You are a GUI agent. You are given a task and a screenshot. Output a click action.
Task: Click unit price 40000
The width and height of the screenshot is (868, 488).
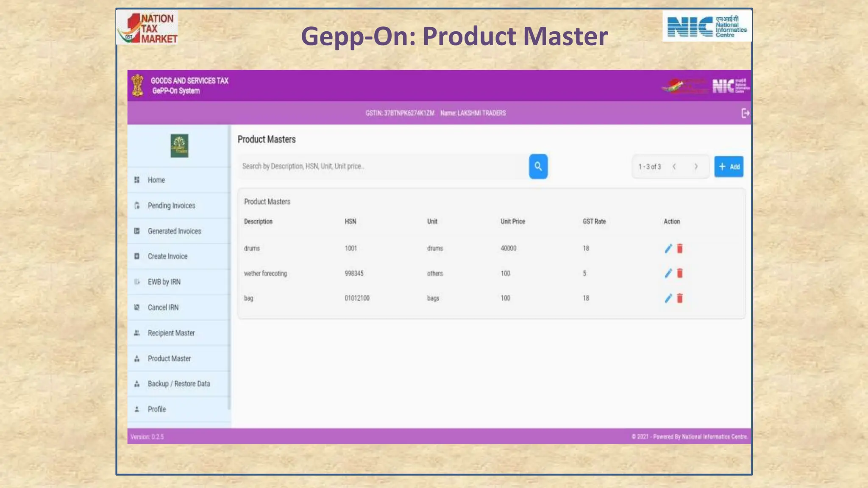(509, 248)
